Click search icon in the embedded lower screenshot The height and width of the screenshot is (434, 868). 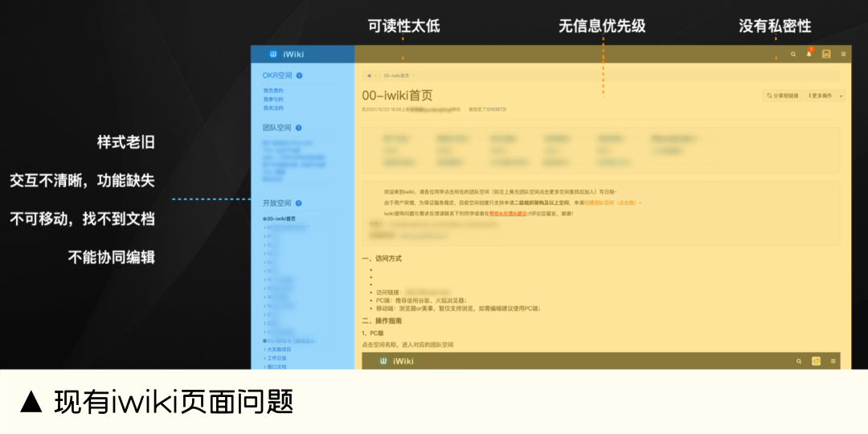(799, 361)
